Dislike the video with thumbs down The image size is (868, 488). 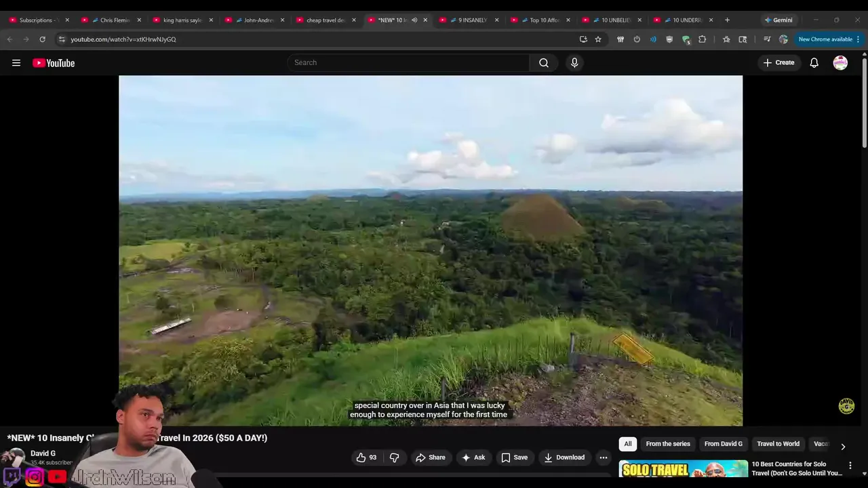394,457
